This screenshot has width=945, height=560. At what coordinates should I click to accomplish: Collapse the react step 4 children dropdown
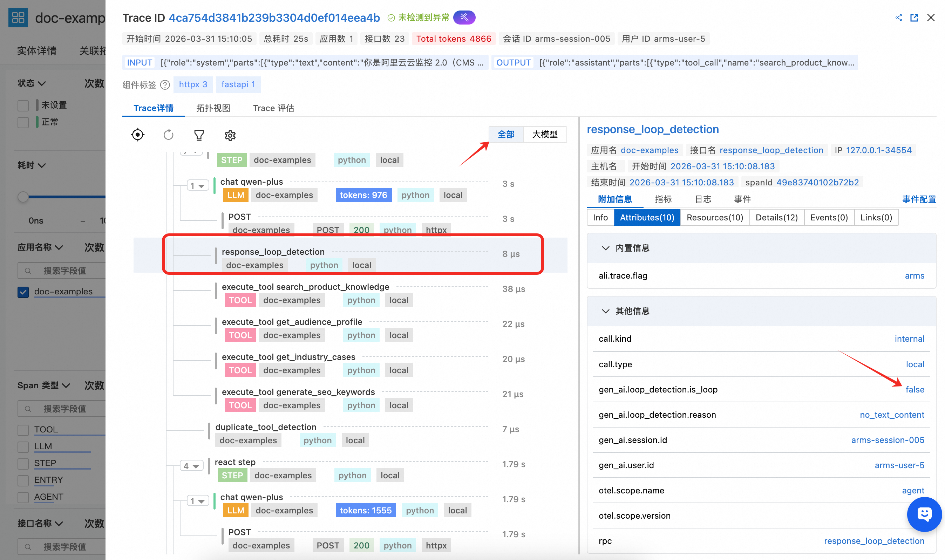[x=191, y=466]
